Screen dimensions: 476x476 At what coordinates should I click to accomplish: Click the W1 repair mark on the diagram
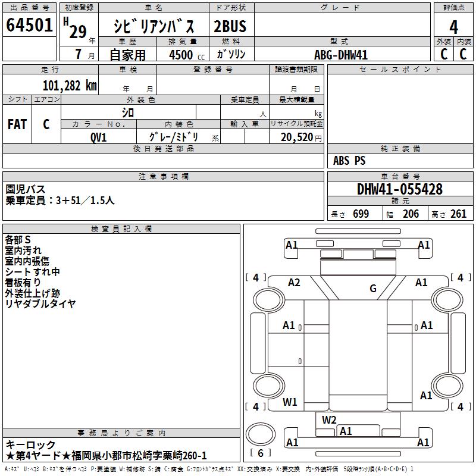click(x=290, y=402)
